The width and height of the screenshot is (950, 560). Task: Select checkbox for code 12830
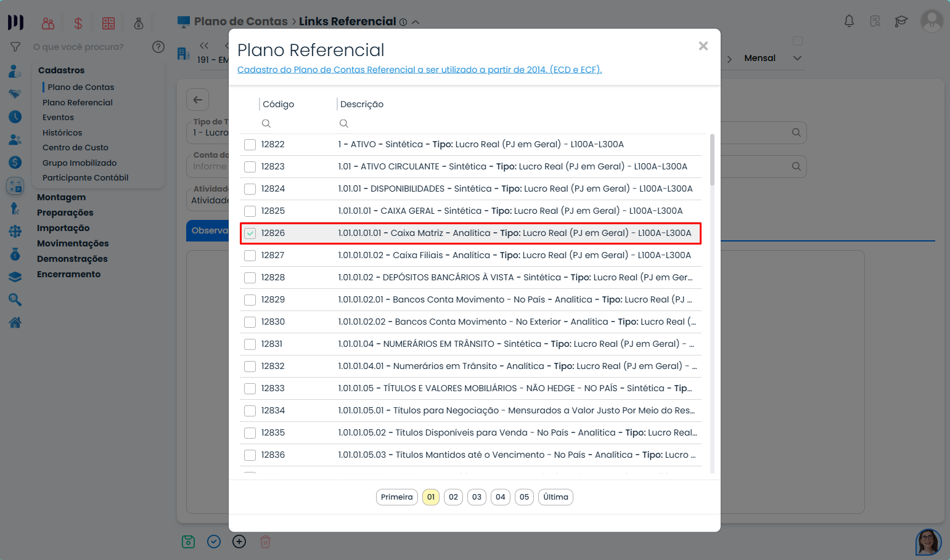point(250,322)
